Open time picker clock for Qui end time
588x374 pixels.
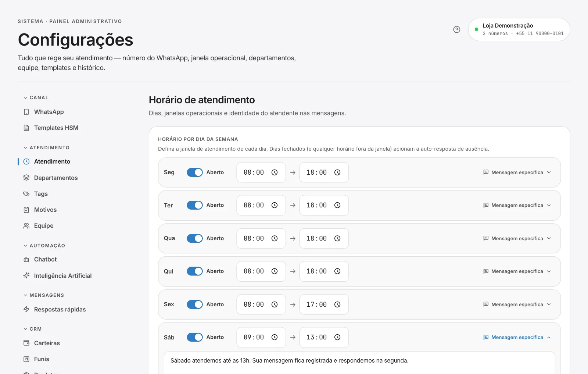[337, 271]
